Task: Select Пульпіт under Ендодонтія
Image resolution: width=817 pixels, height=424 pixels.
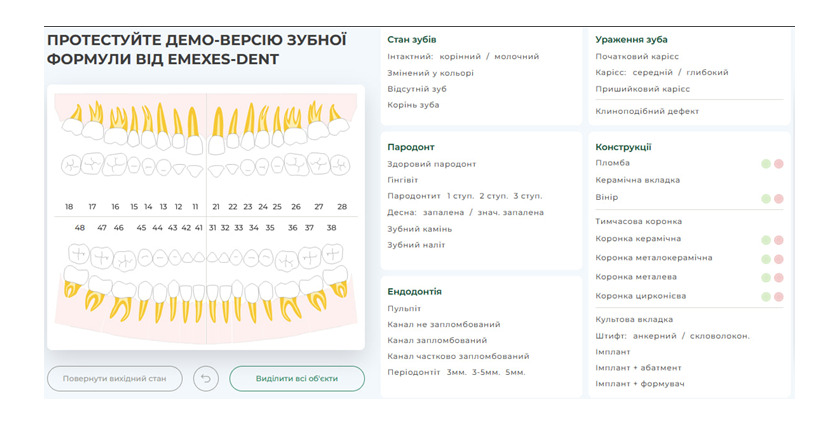Action: point(404,309)
